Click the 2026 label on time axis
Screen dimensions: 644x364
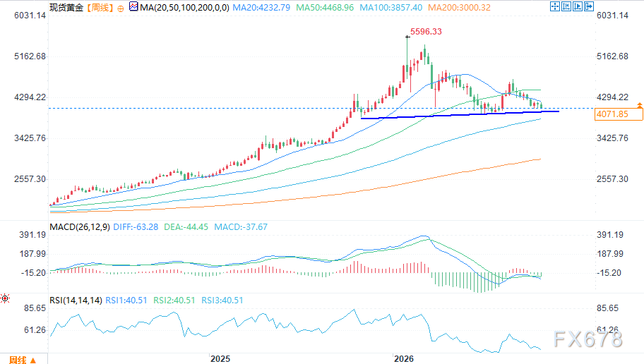(x=404, y=358)
